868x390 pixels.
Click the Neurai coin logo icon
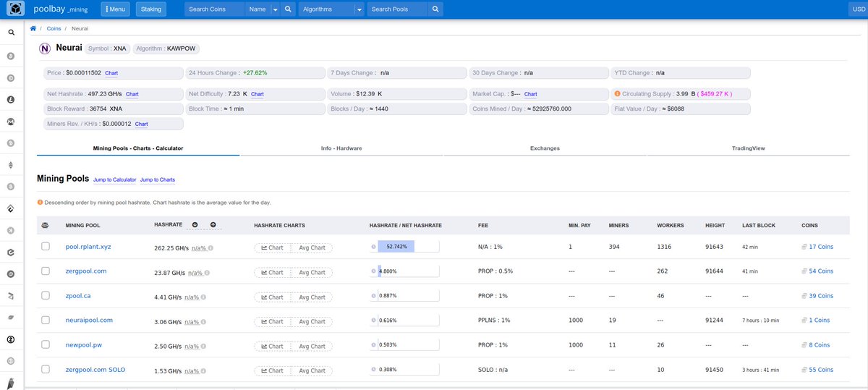coord(44,48)
